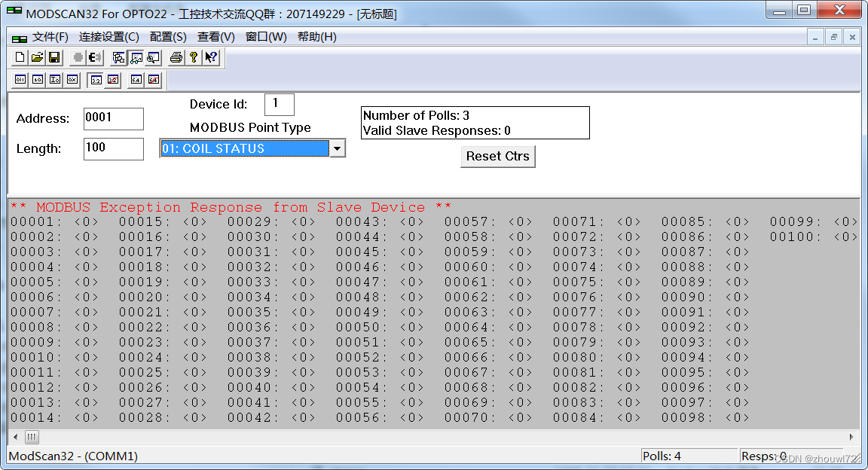Click the Valid Slave Responses: 0 text

437,130
